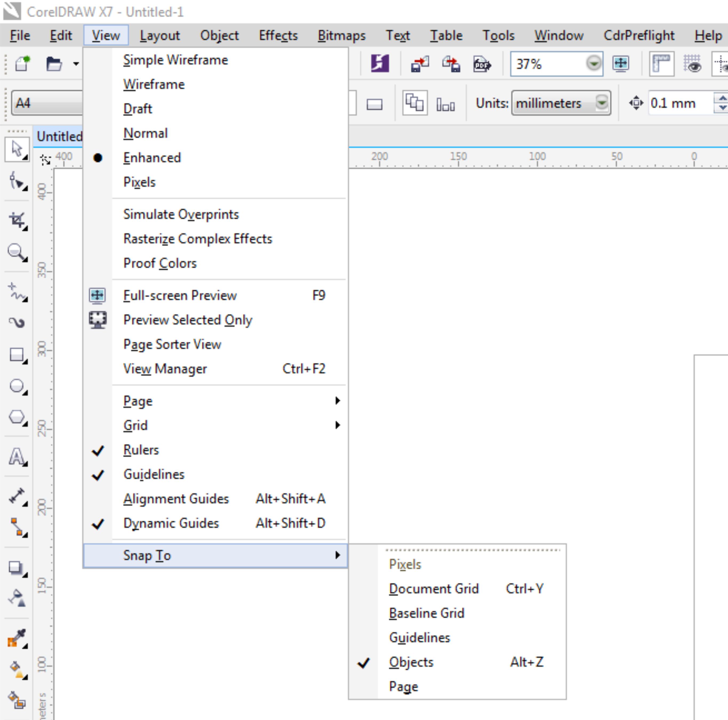The width and height of the screenshot is (728, 720).
Task: Open the File menu
Action: pos(20,35)
